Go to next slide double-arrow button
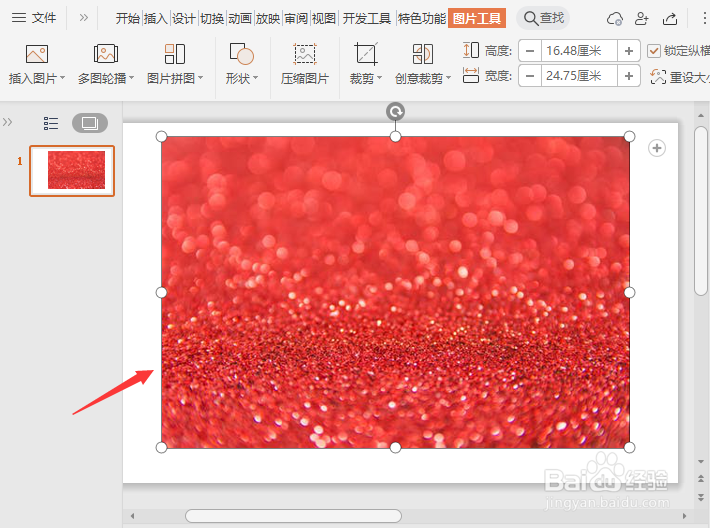710x528 pixels. (x=701, y=497)
